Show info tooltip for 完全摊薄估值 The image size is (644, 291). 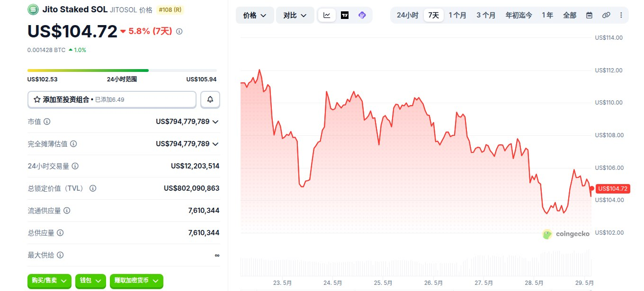73,144
